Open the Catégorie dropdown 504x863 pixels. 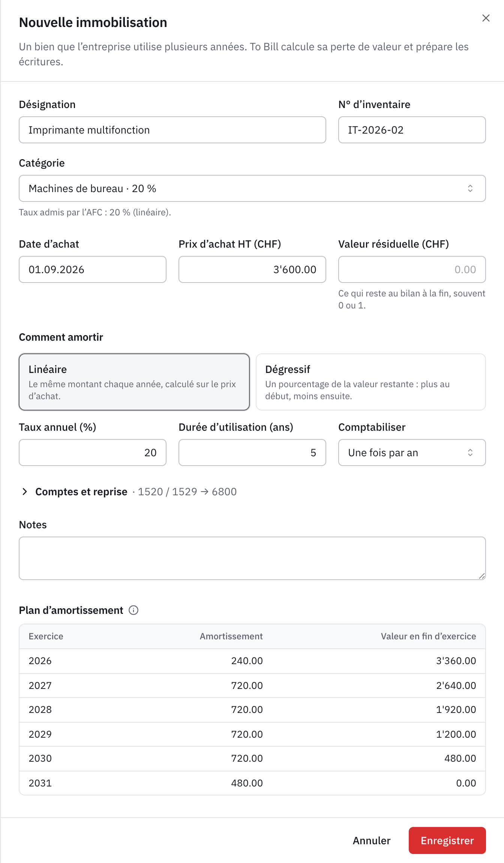click(252, 188)
